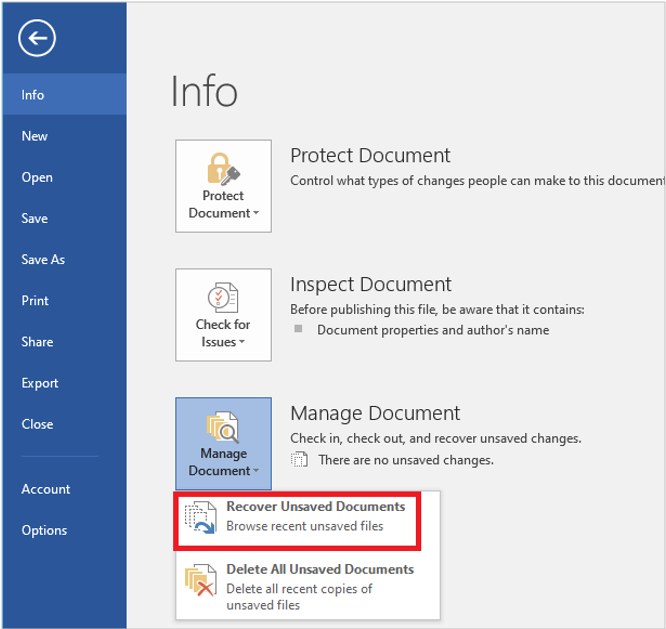Click the back arrow circle icon
666x629 pixels.
(37, 38)
